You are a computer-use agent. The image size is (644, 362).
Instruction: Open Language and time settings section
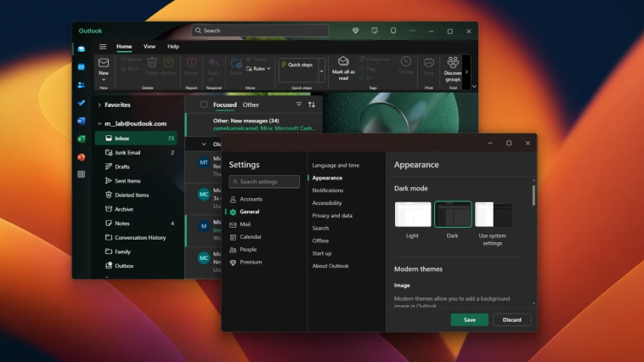pos(336,165)
